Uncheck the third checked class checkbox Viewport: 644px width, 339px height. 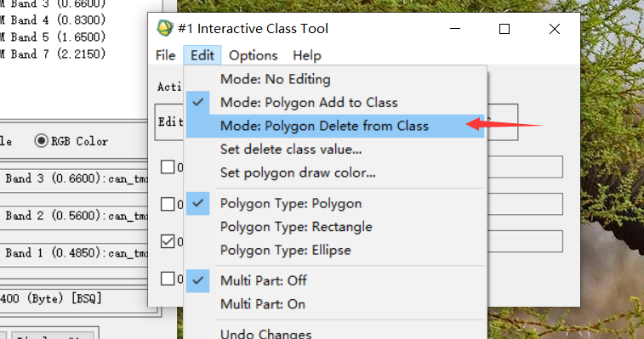pyautogui.click(x=167, y=241)
